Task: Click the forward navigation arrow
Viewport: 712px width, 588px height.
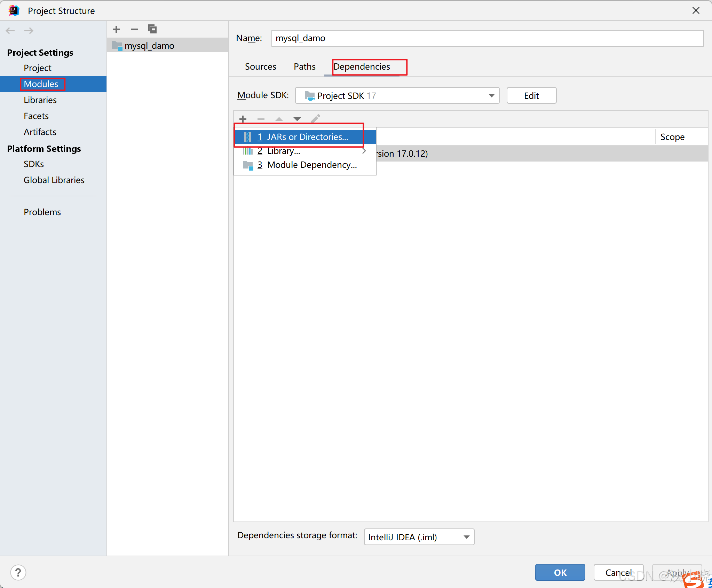Action: [29, 31]
